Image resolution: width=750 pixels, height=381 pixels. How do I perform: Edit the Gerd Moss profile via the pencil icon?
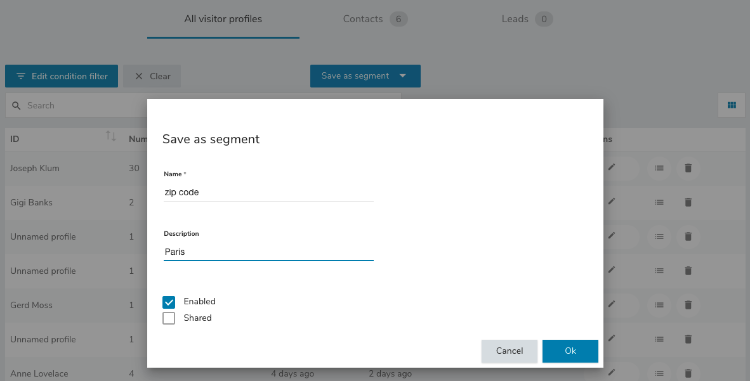pyautogui.click(x=611, y=304)
